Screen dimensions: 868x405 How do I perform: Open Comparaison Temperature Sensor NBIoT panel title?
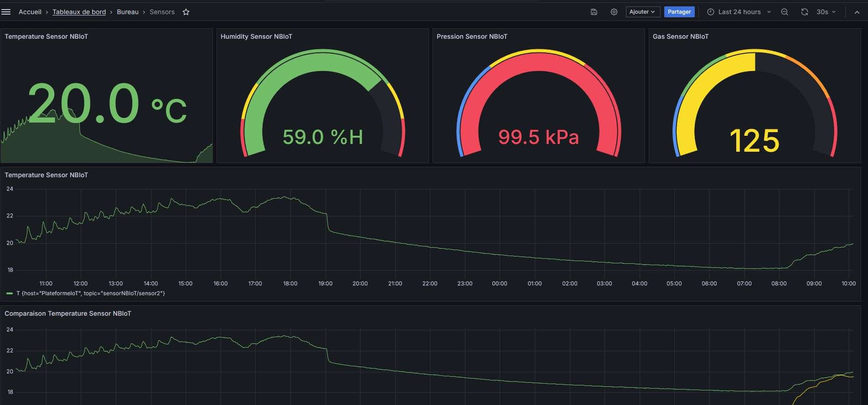(x=68, y=313)
